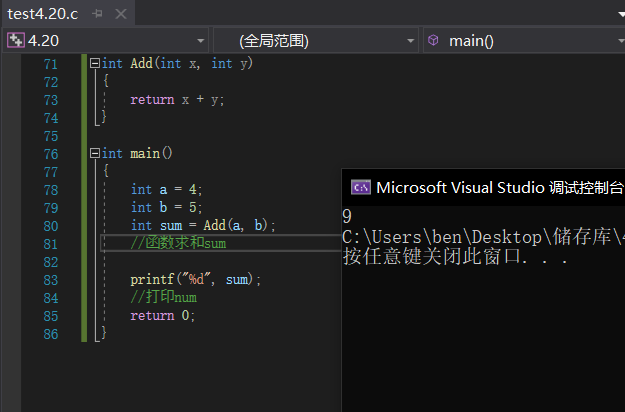Click the Microsoft Visual Studio console title

[500, 187]
